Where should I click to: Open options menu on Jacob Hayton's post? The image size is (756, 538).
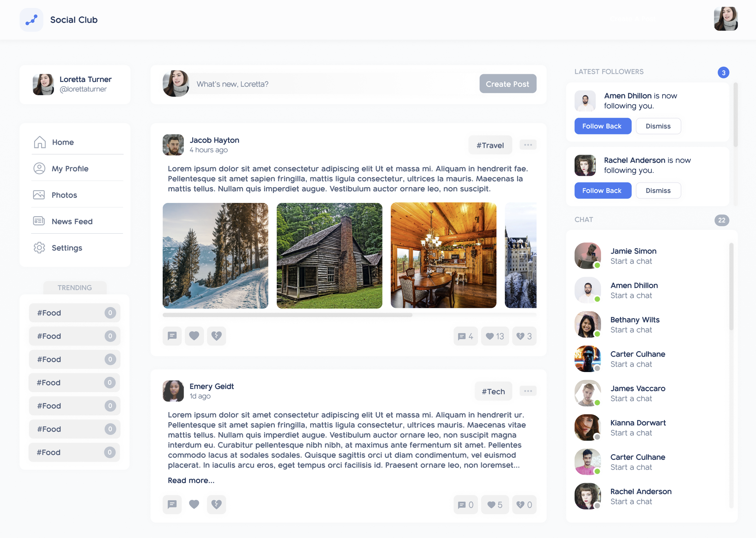click(528, 145)
